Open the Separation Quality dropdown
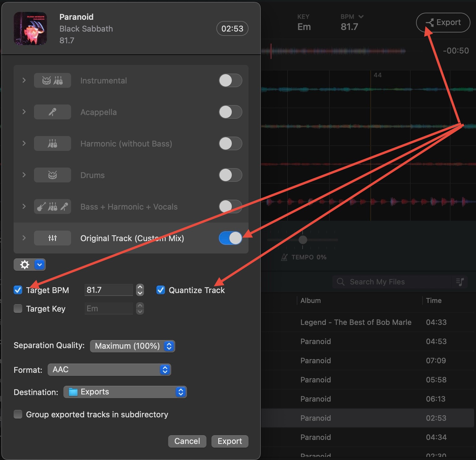The image size is (476, 460). pyautogui.click(x=133, y=346)
